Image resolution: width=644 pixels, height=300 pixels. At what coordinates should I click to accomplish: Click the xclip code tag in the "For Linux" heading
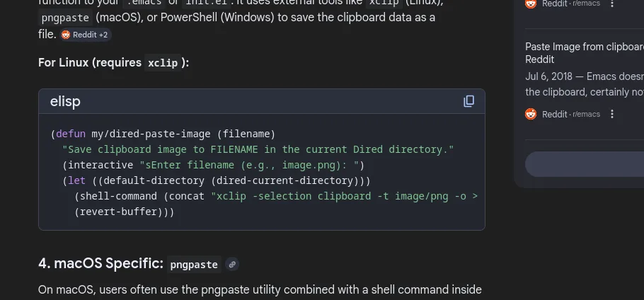point(163,63)
